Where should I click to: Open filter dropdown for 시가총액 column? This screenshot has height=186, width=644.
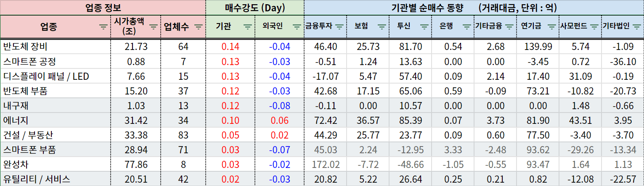154,26
